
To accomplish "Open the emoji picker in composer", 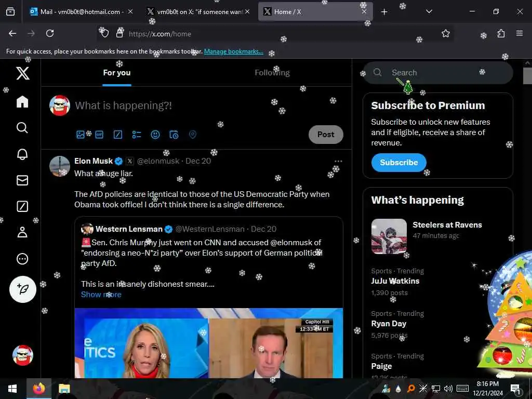I will pyautogui.click(x=155, y=135).
